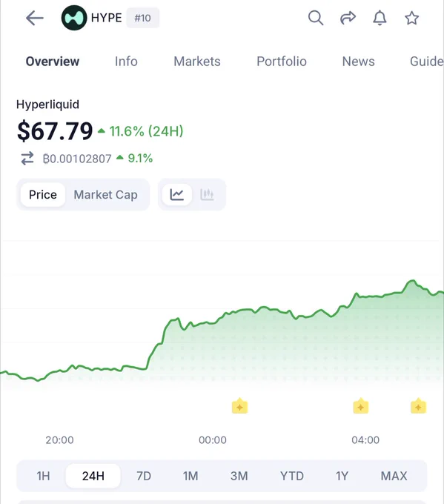Show the MAX time range
The height and width of the screenshot is (504, 444).
tap(394, 476)
